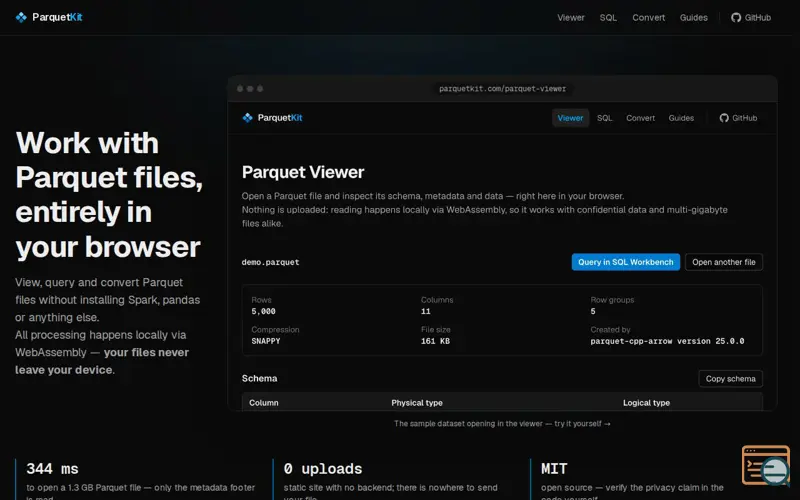Click the Open another file button
The image size is (800, 500).
[723, 262]
